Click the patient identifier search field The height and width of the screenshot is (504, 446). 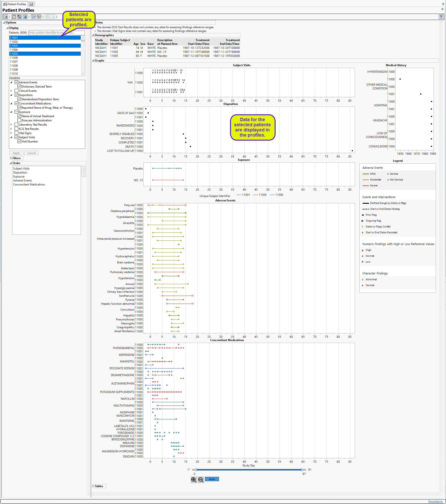tap(56, 33)
